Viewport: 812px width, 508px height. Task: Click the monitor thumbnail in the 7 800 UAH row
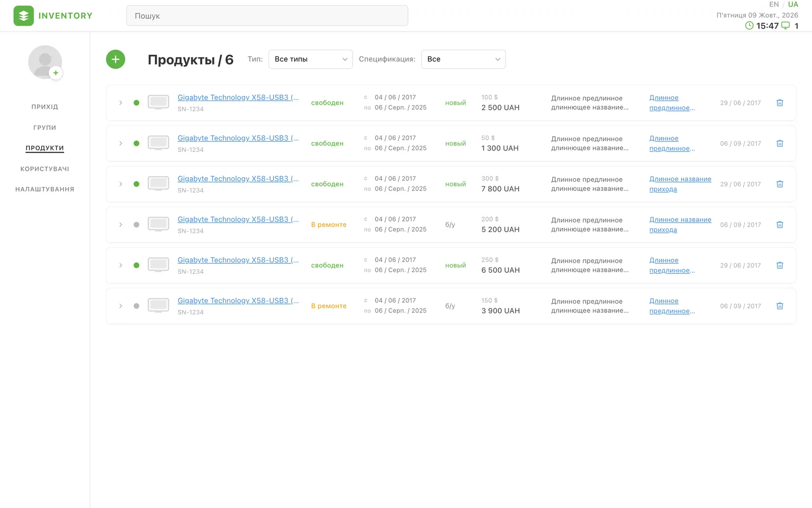coord(158,183)
